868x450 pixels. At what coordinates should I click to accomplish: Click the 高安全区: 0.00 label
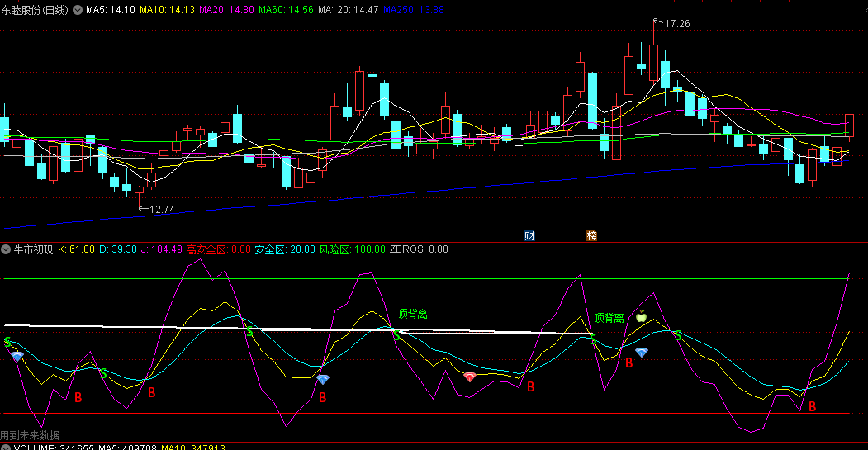218,249
